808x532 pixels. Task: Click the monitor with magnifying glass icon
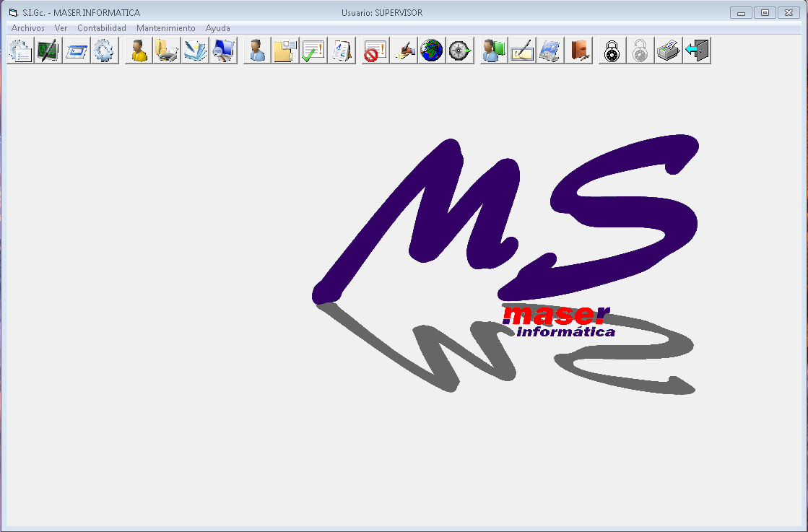point(223,51)
